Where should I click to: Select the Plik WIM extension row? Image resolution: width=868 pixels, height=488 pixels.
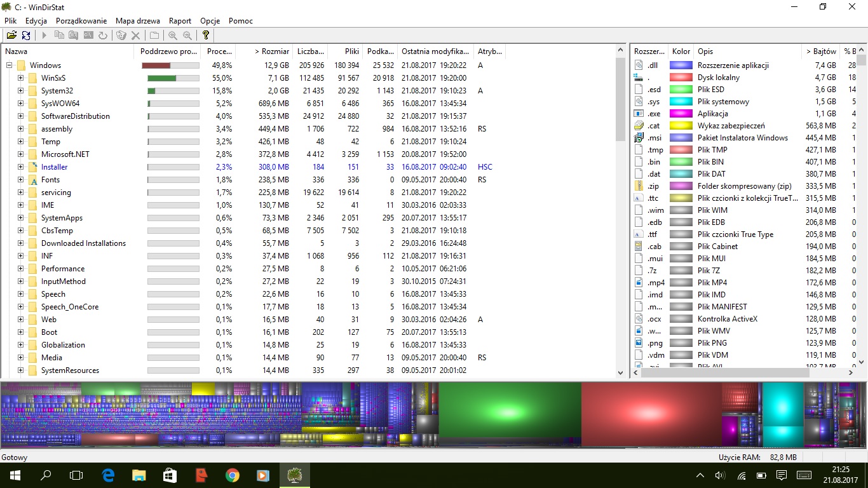pos(744,210)
